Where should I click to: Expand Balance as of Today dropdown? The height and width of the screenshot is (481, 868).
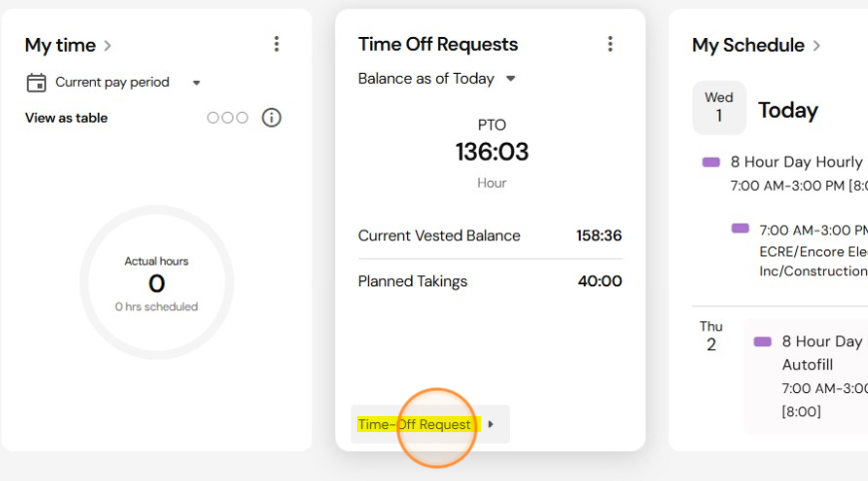click(511, 79)
